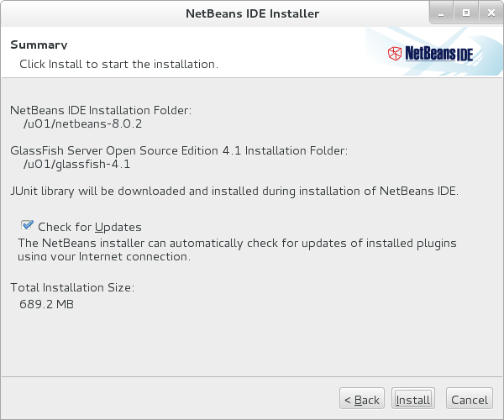This screenshot has width=504, height=420.
Task: Go back with the Back button
Action: pos(362,398)
